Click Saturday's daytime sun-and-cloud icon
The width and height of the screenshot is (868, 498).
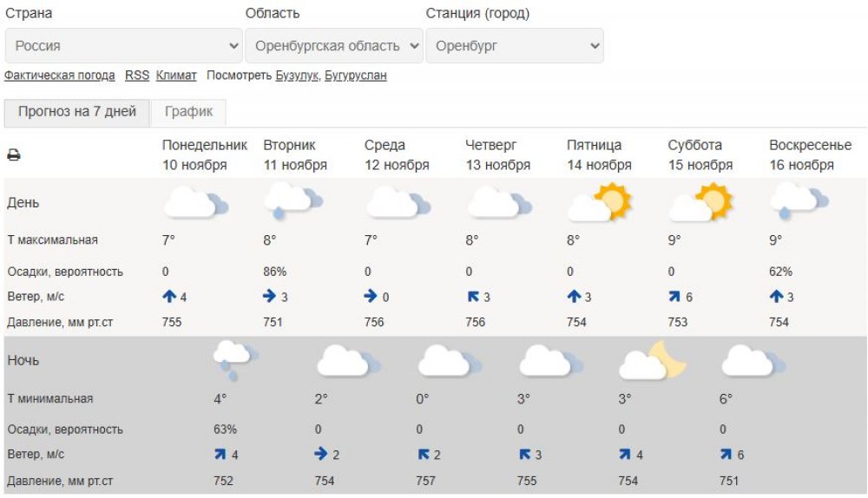tap(701, 203)
